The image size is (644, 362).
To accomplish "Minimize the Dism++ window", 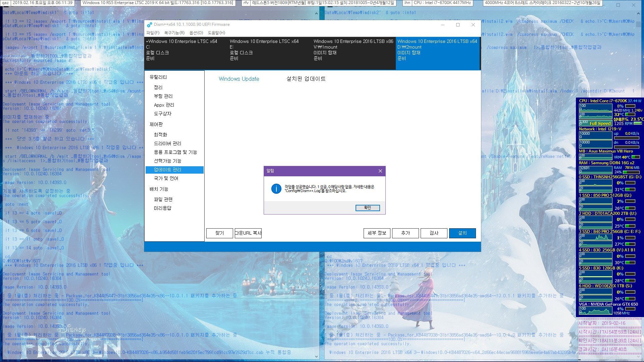I will (443, 25).
